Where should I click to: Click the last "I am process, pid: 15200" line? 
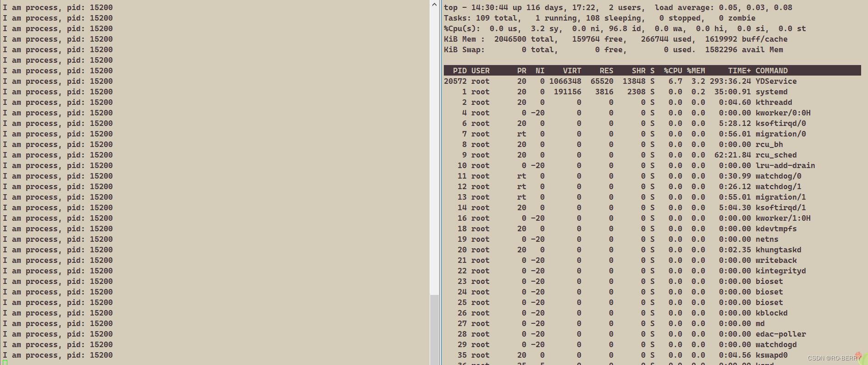point(58,355)
